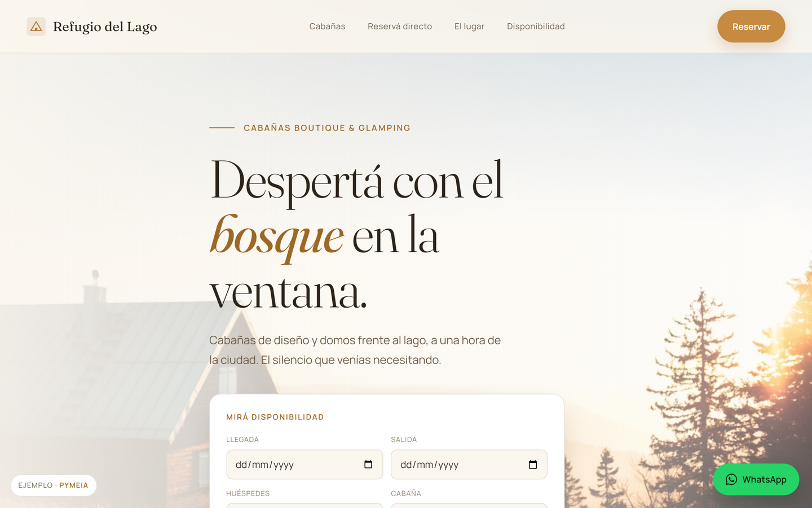812x508 pixels.
Task: Open the Disponibilidad nav item
Action: [536, 27]
